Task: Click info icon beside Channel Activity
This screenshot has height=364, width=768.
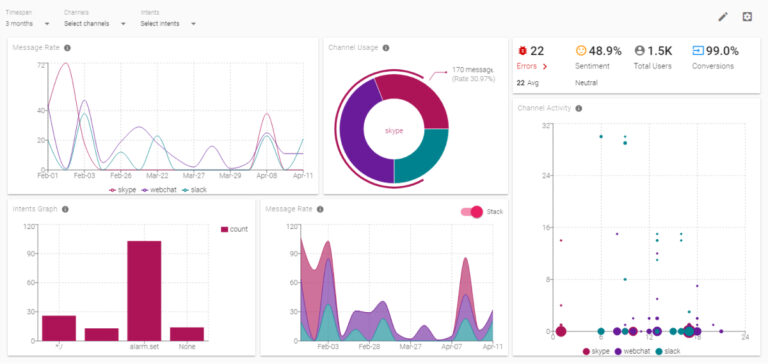Action: [579, 108]
